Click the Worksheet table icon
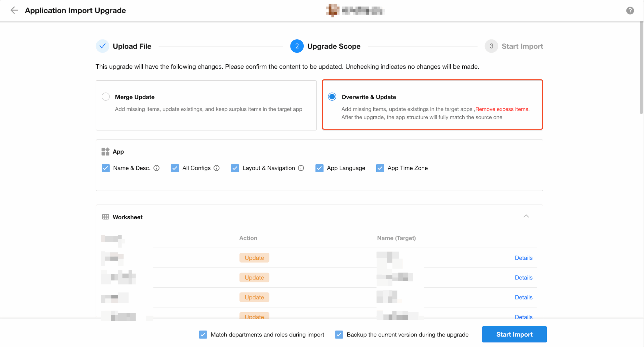 [x=106, y=217]
